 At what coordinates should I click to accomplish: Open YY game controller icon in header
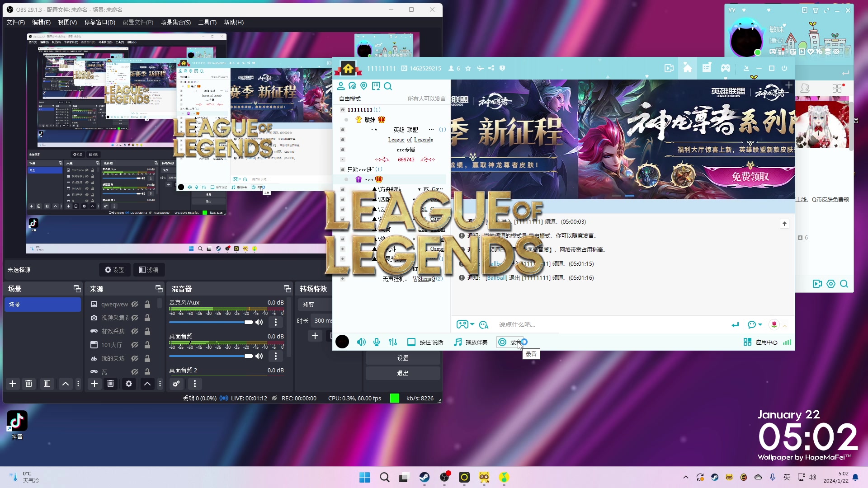click(726, 68)
